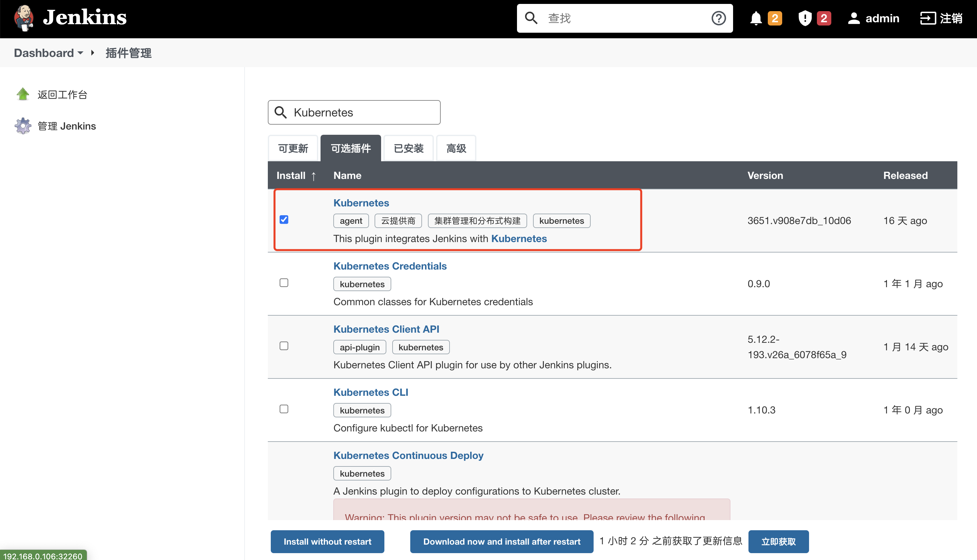Expand the breadcrumb chevron after Dashboard

(x=92, y=53)
